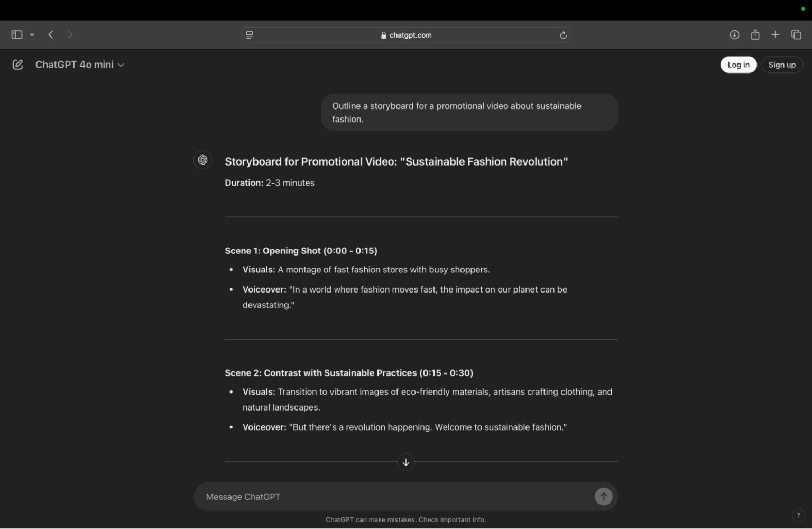Open the Safari downloads icon
Image resolution: width=812 pixels, height=529 pixels.
pos(734,34)
